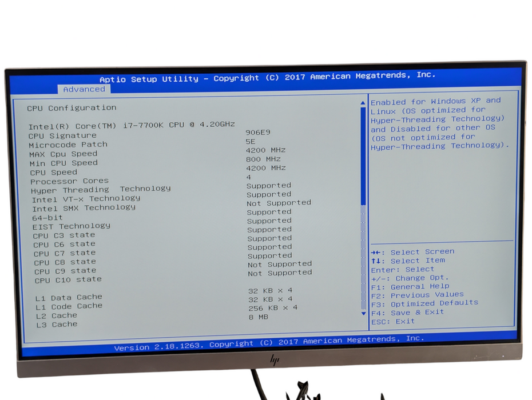
Task: Click the 8 MB cache value
Action: [x=258, y=317]
